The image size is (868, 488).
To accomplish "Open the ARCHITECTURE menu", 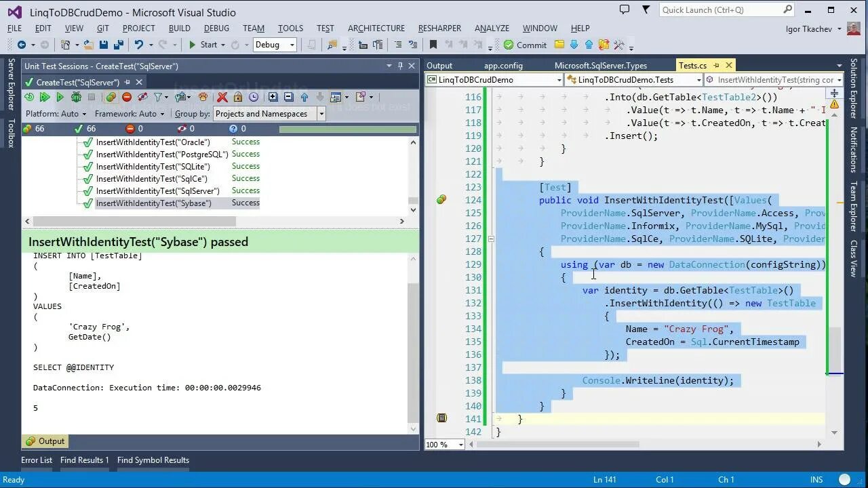I will coord(376,28).
